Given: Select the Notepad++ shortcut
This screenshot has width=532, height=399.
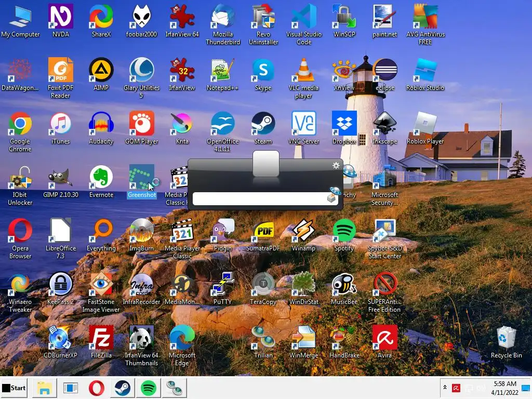Looking at the screenshot, I should 222,74.
